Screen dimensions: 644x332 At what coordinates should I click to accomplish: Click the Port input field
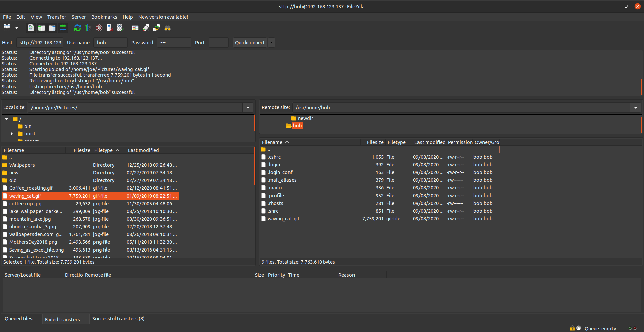[x=218, y=43]
